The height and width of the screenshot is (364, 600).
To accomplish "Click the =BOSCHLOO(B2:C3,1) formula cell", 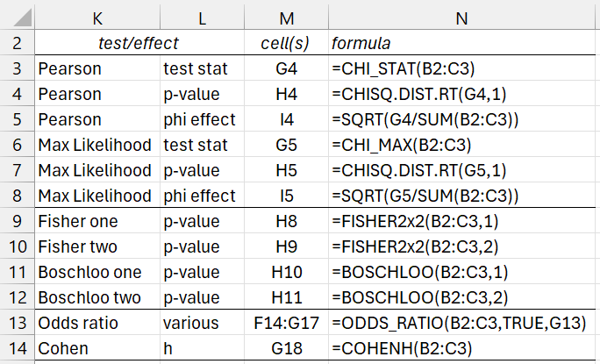I will [462, 274].
